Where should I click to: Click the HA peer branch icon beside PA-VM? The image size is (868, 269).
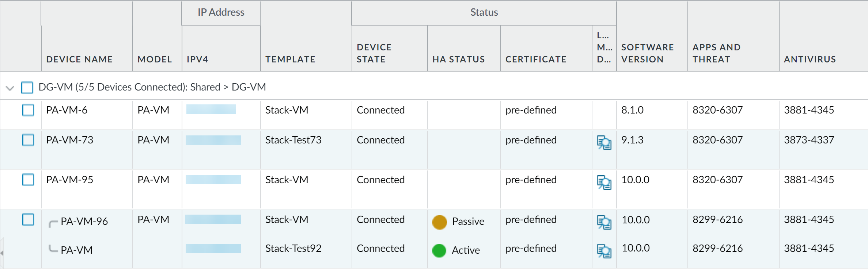point(53,249)
